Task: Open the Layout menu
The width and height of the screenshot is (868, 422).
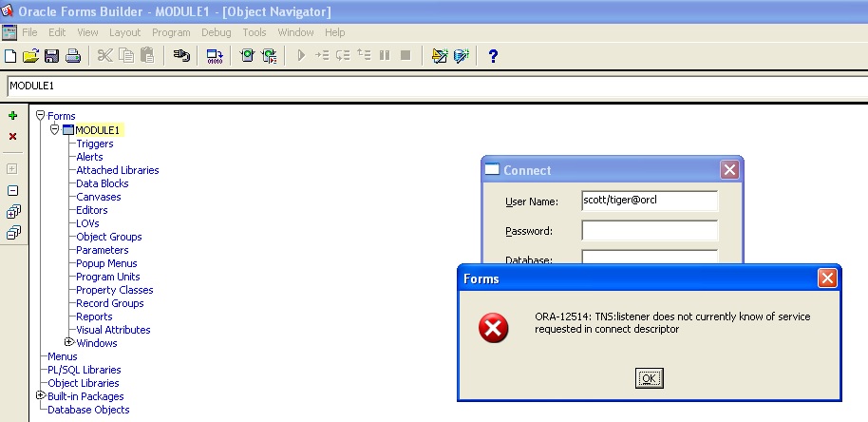Action: pos(124,32)
